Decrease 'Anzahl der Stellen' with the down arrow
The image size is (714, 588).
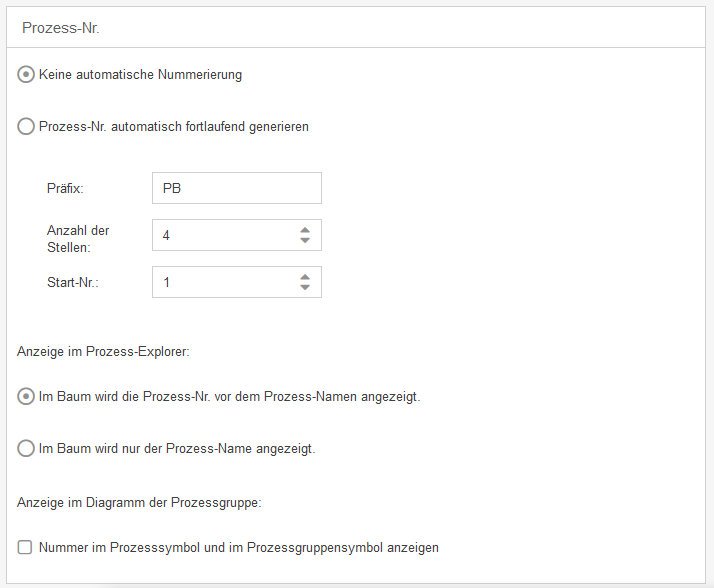coord(305,241)
